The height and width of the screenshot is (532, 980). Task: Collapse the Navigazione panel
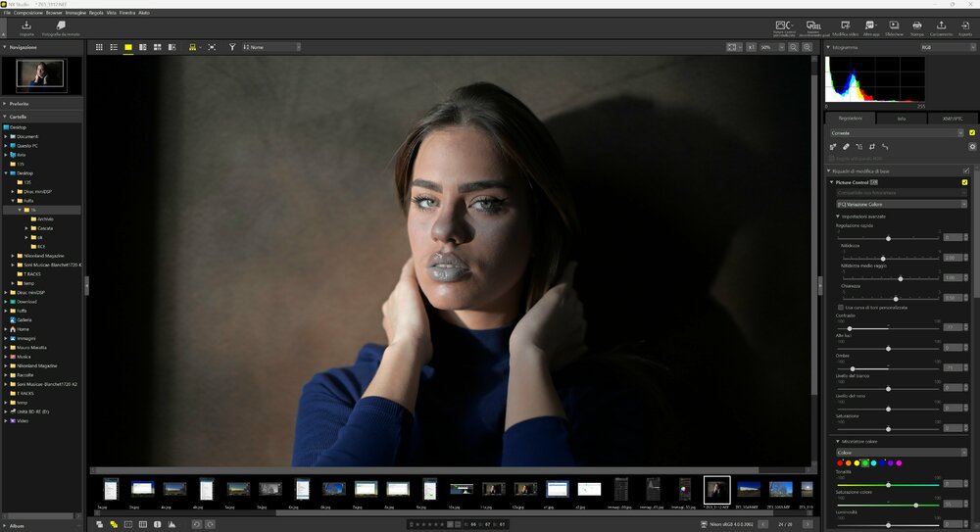4,47
